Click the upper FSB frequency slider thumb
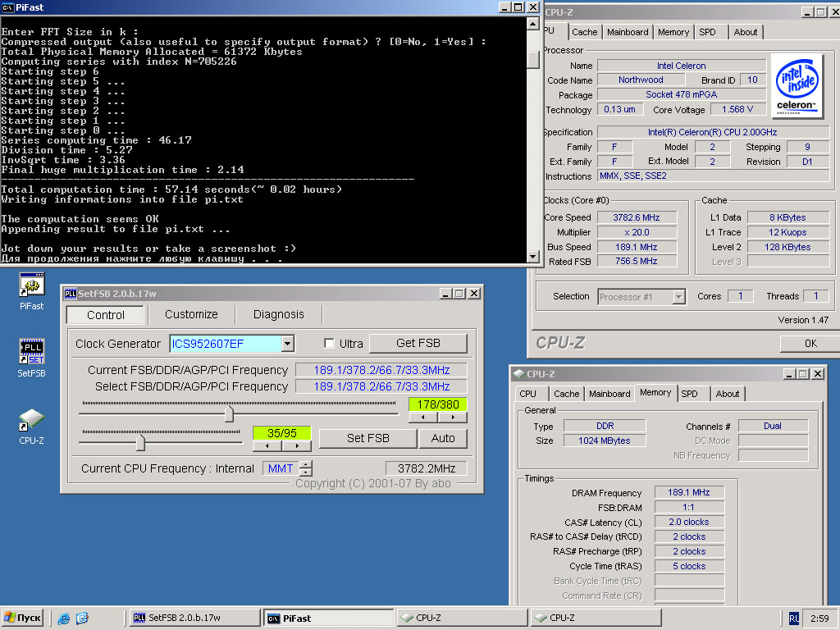 coord(230,413)
